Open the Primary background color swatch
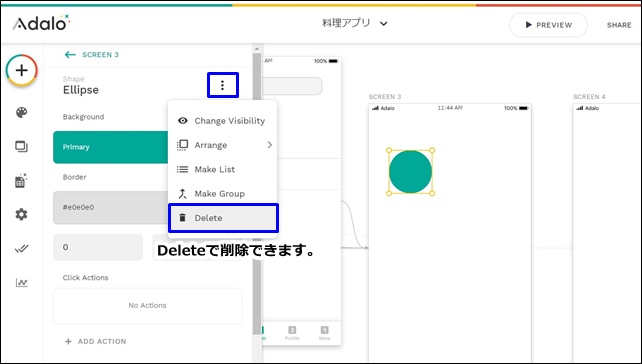Screen dimensions: 642x364 111,147
